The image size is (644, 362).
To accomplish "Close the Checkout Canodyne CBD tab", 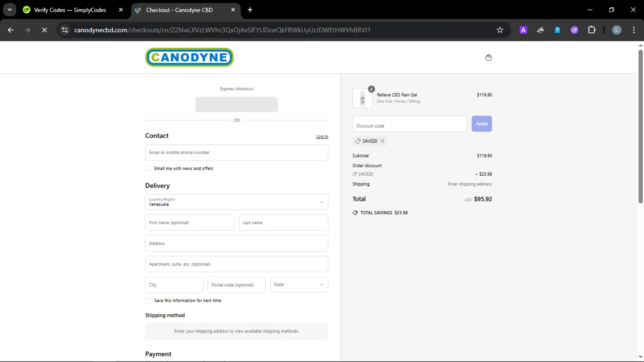I will point(233,9).
